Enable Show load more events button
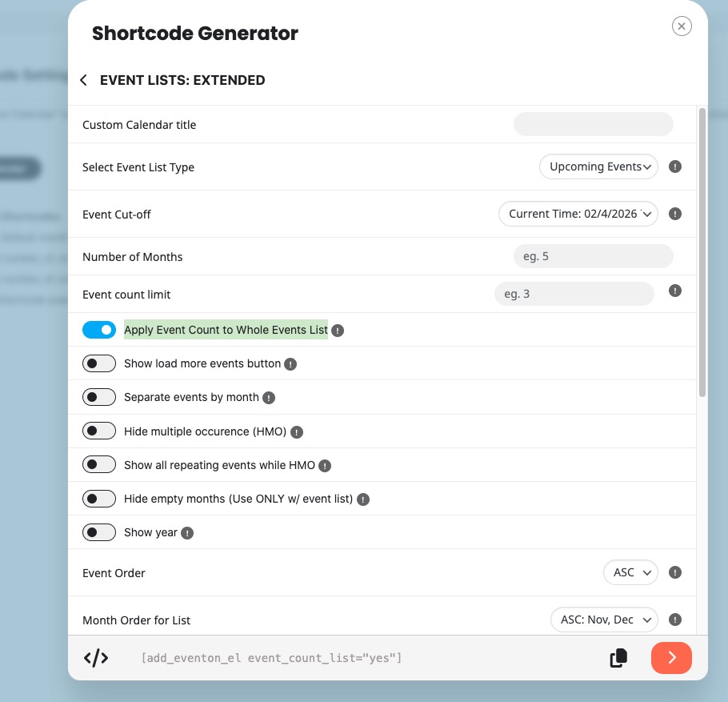The height and width of the screenshot is (702, 728). [99, 363]
